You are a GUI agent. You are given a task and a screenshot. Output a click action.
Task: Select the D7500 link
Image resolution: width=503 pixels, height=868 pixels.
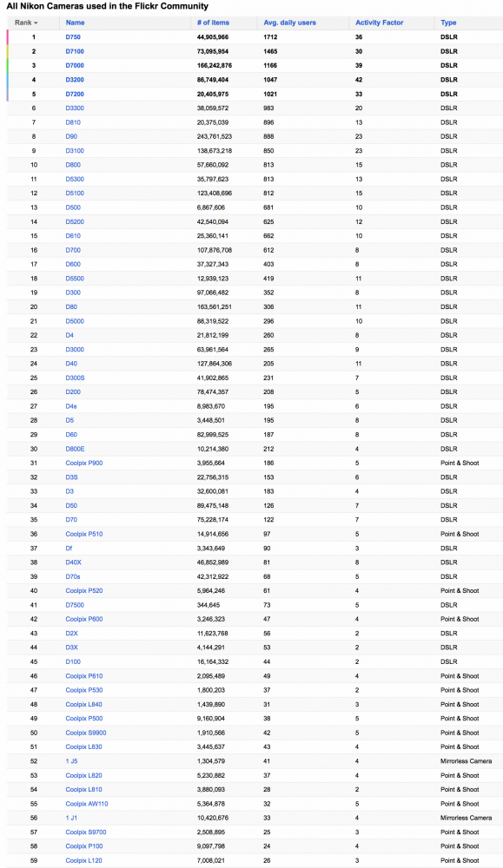(x=75, y=605)
